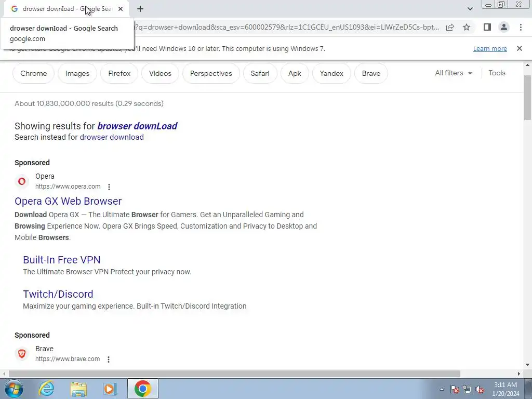Expand the All filters dropdown

(x=454, y=73)
